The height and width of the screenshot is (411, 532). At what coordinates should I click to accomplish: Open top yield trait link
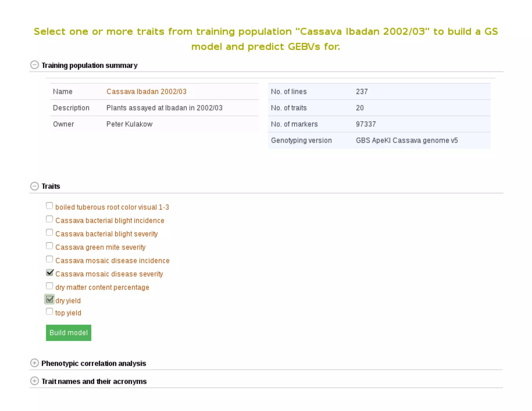[68, 313]
